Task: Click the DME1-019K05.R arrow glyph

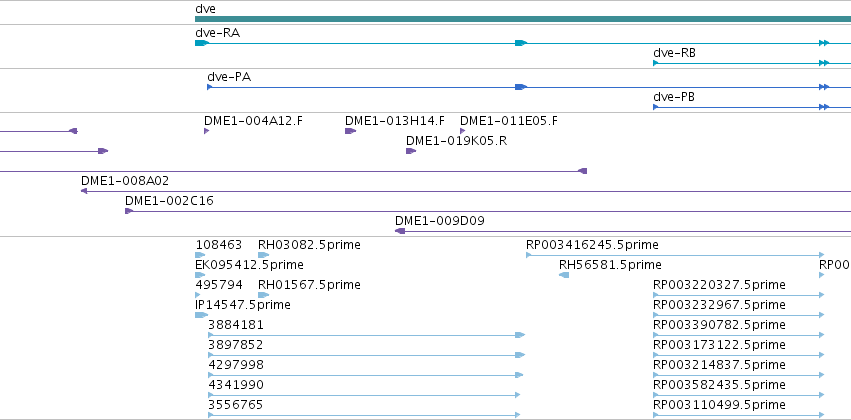Action: coord(411,151)
